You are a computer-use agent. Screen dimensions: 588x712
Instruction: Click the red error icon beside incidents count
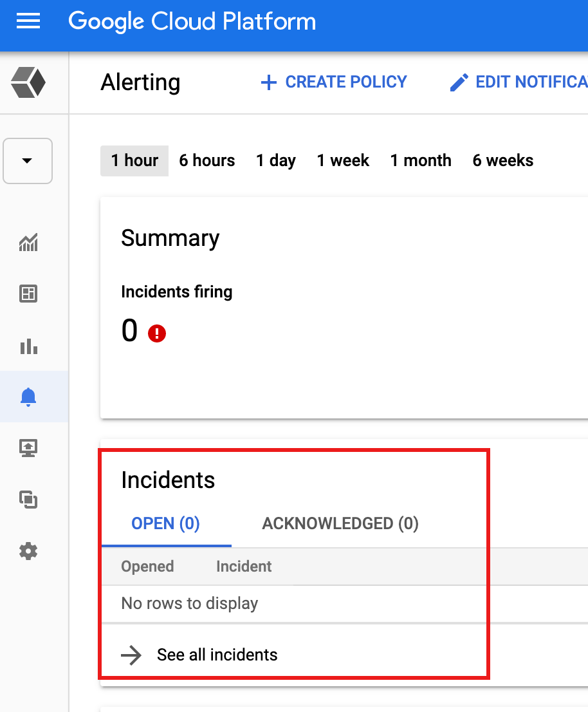[157, 333]
